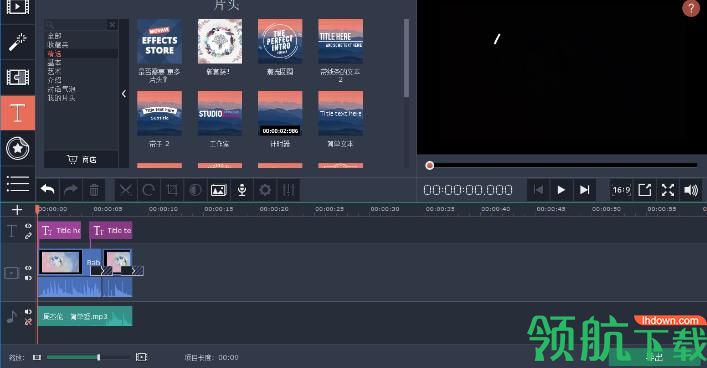This screenshot has height=368, width=707.
Task: Click the zoom-in icon right of scale slider
Action: point(141,357)
